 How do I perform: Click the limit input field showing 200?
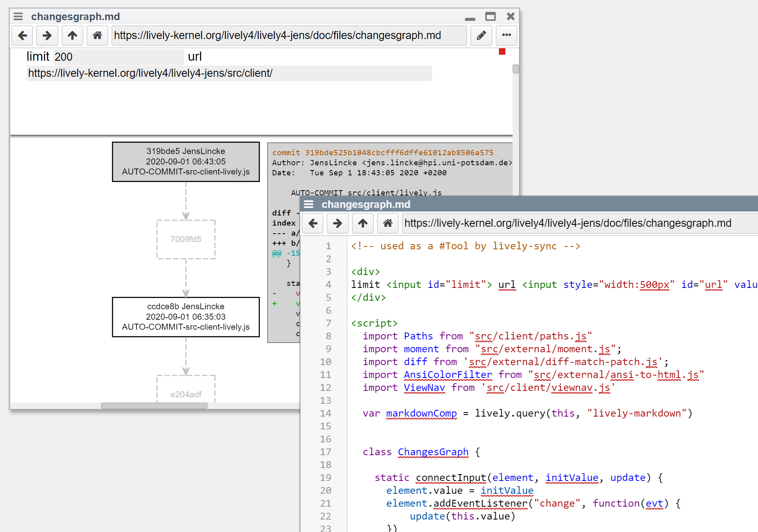(118, 57)
